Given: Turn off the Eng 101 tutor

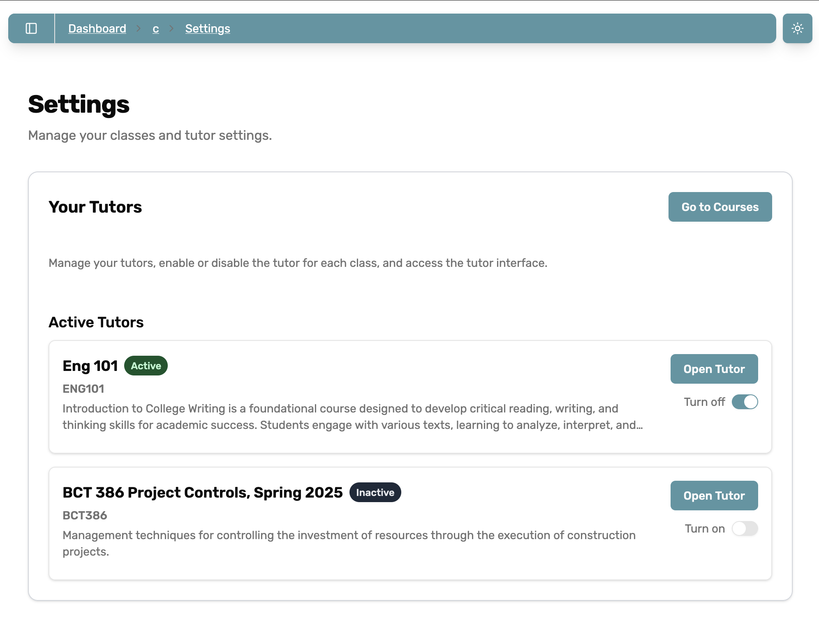Looking at the screenshot, I should (x=745, y=402).
